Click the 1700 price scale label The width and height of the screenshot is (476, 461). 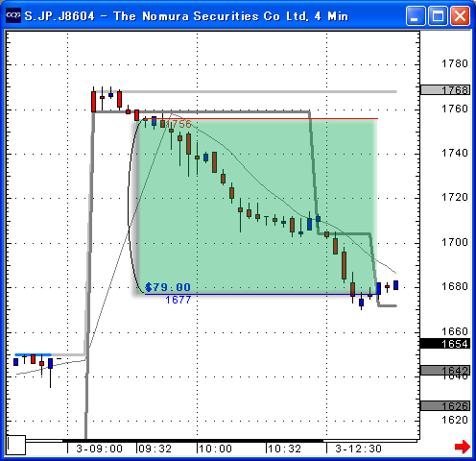[455, 242]
